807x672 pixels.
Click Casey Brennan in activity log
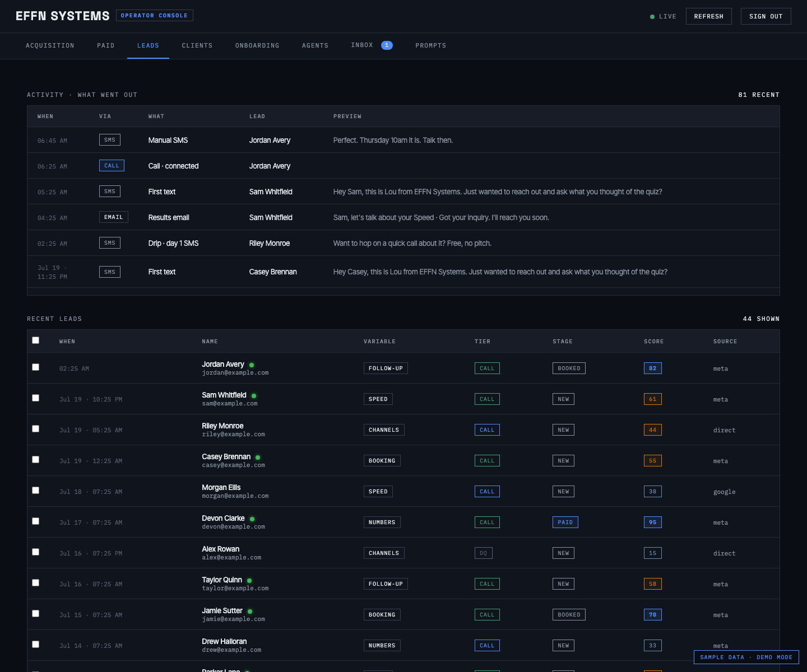click(273, 272)
